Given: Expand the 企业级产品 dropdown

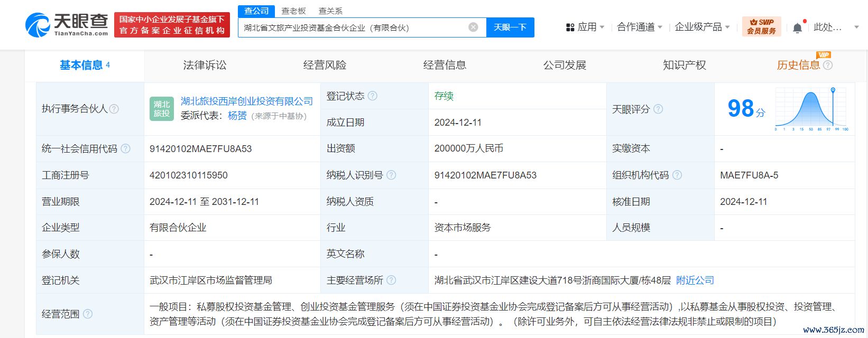Looking at the screenshot, I should (727, 27).
